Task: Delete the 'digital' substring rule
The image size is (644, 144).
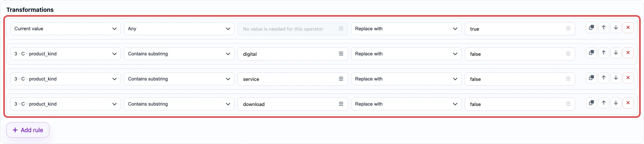Action: point(628,53)
